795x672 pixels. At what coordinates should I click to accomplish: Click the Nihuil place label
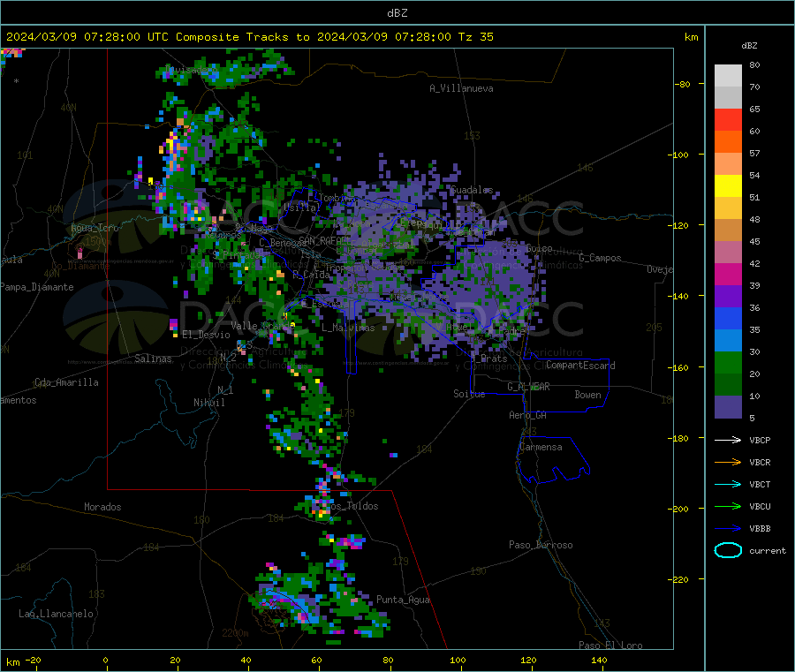(208, 403)
